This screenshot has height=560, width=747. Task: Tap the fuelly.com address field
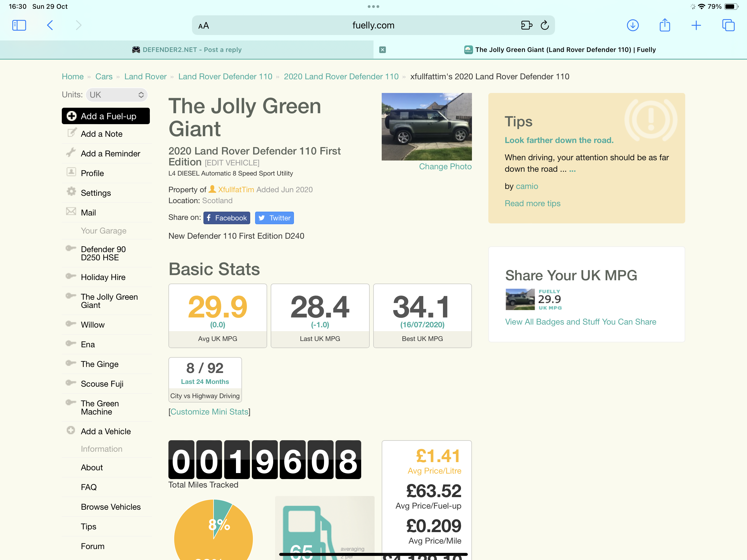[373, 25]
